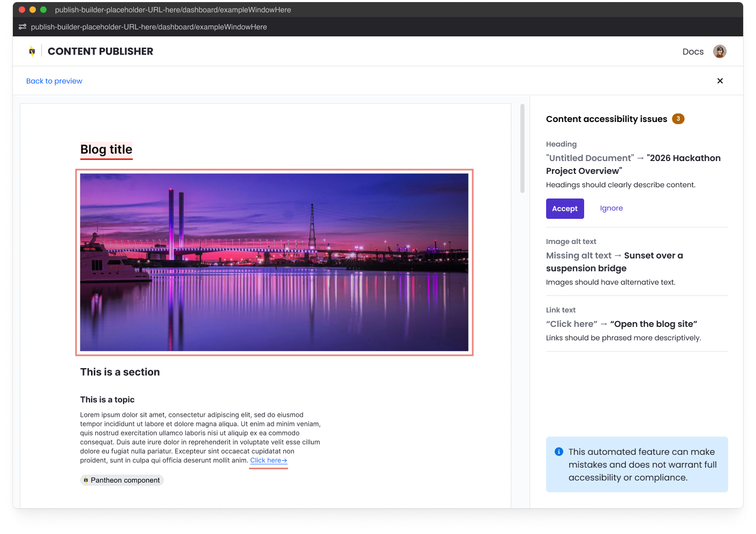Click the Blog title heading

[x=106, y=149]
